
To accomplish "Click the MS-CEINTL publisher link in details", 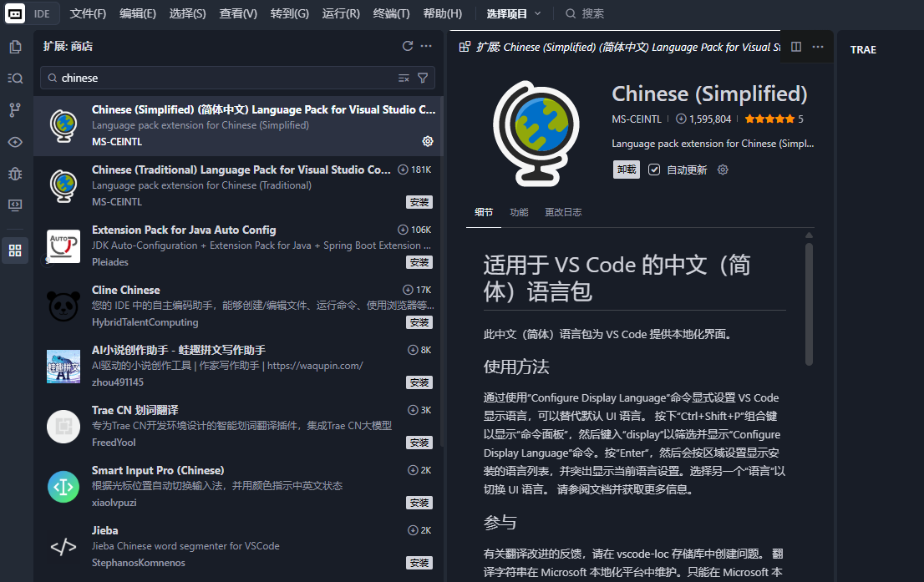I will [637, 119].
